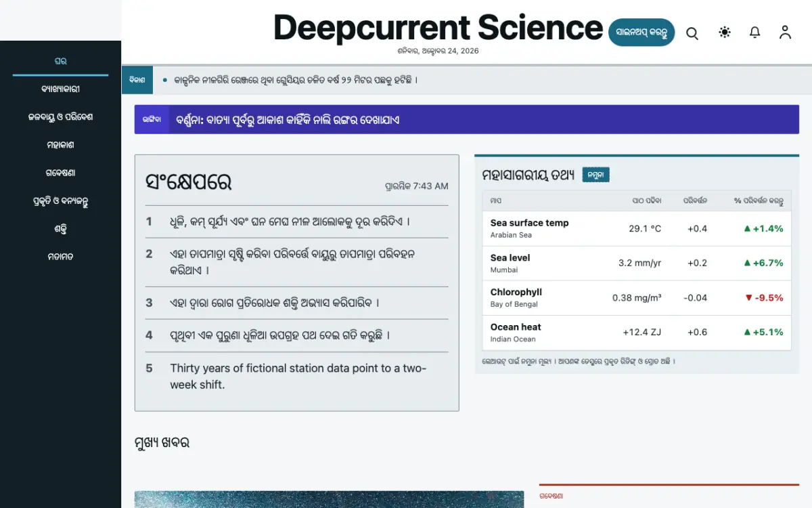The height and width of the screenshot is (508, 812).
Task: Select the Sea surface temp row label
Action: [529, 223]
